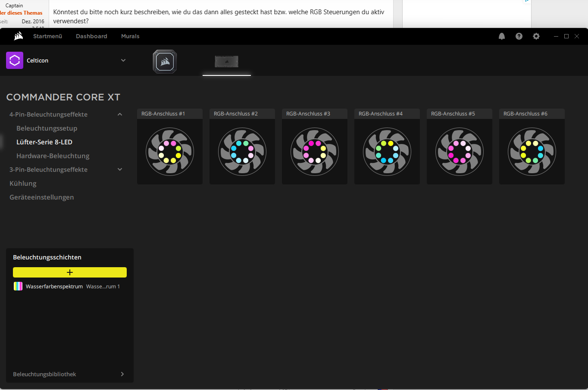Open the notifications bell
The width and height of the screenshot is (588, 390).
pyautogui.click(x=502, y=36)
